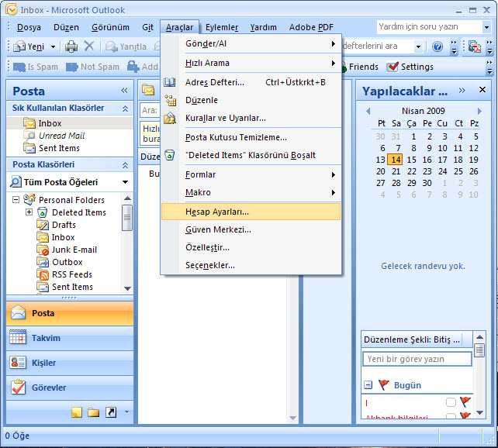Expand the Yapılacaklar to-do bar chevron
Image resolution: width=498 pixels, height=448 pixels.
pos(462,91)
